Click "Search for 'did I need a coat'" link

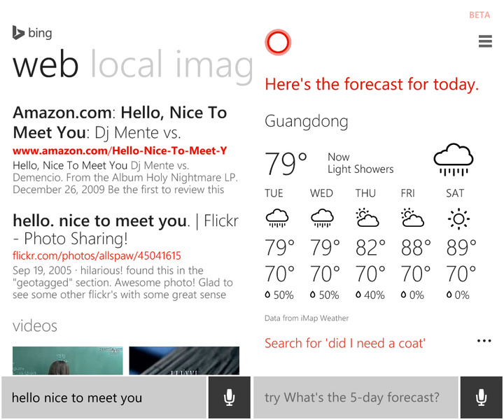(x=345, y=343)
